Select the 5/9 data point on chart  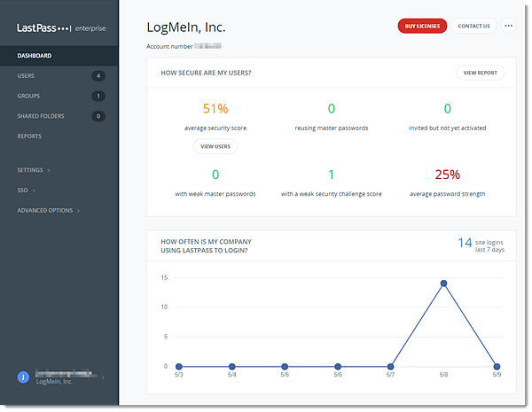497,367
